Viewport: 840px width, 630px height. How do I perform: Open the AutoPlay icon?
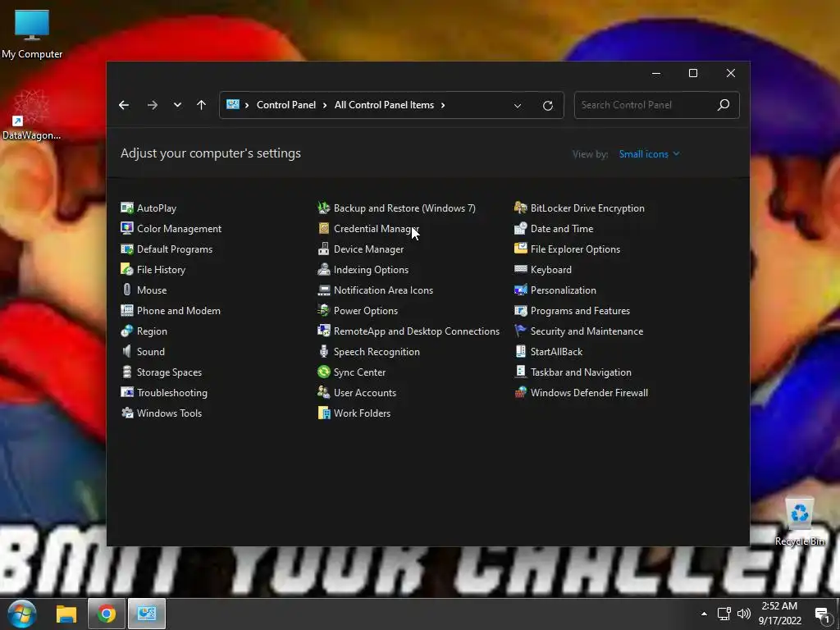pos(127,208)
